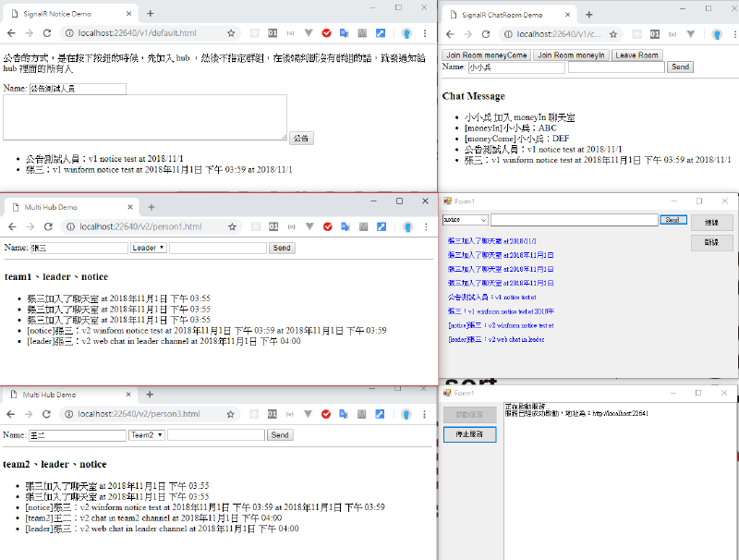
Task: Select the SignalR Notice Demo tab
Action: pos(65,13)
